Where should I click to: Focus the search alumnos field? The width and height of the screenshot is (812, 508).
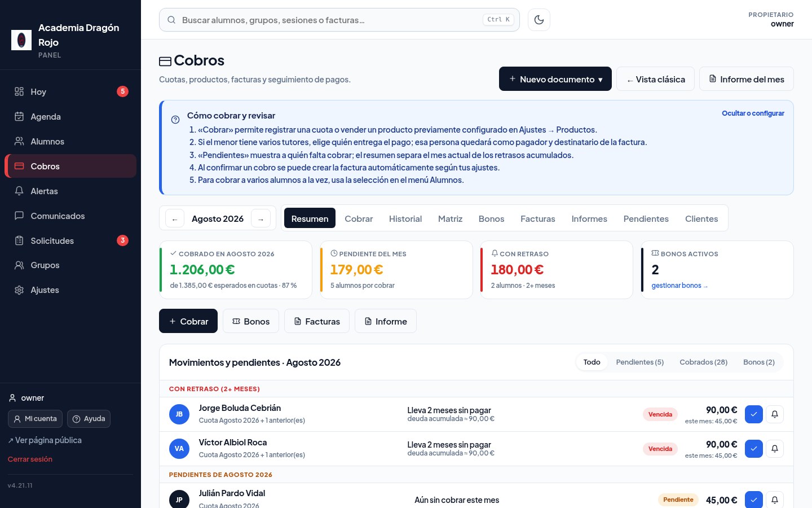(x=339, y=20)
